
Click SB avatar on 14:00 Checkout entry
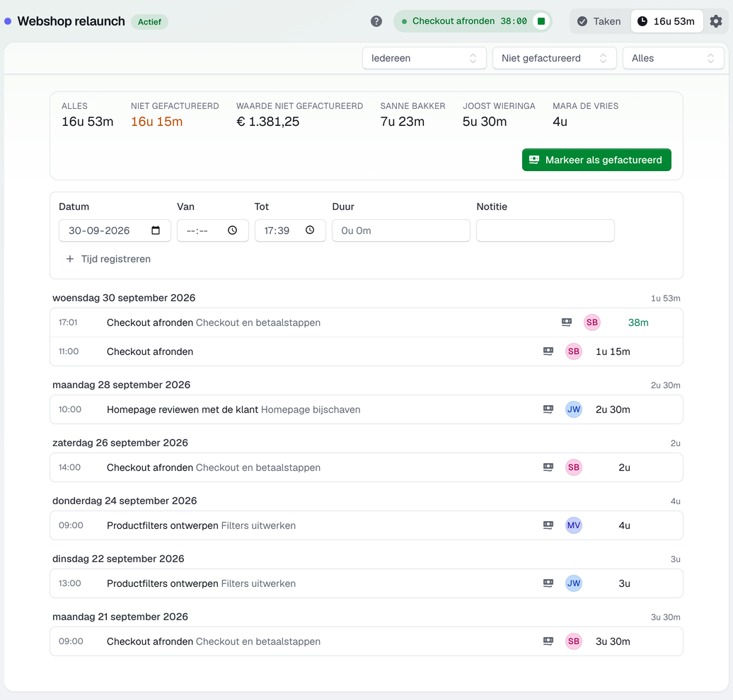click(x=574, y=467)
